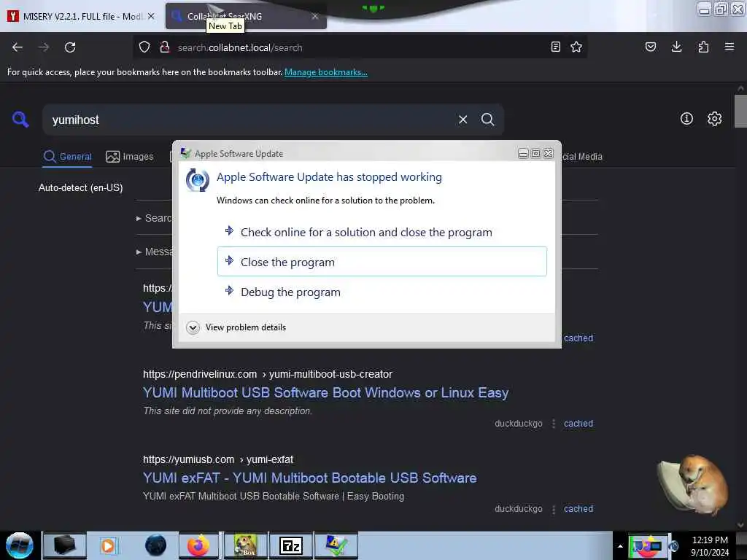
Task: Open YUMI exFAT Multiboot Bootable result
Action: [309, 478]
